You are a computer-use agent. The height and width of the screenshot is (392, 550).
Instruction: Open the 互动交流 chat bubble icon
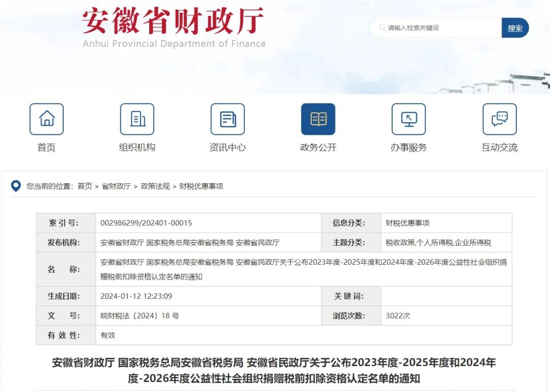pos(499,119)
